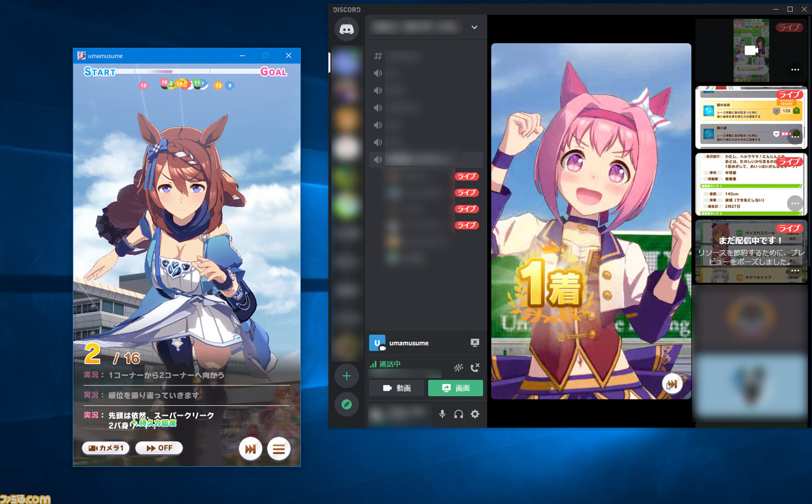Click the 動画 video button to enable camera
This screenshot has width=812, height=504.
point(396,387)
